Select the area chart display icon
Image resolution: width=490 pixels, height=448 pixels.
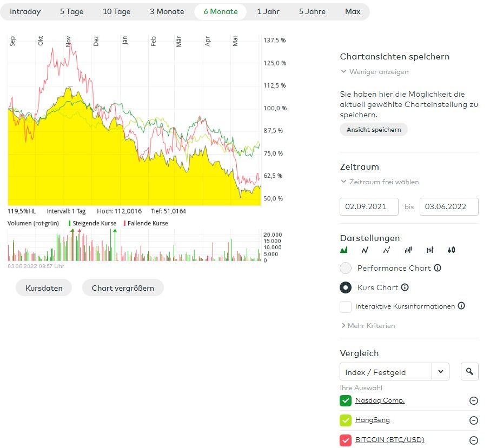343,250
